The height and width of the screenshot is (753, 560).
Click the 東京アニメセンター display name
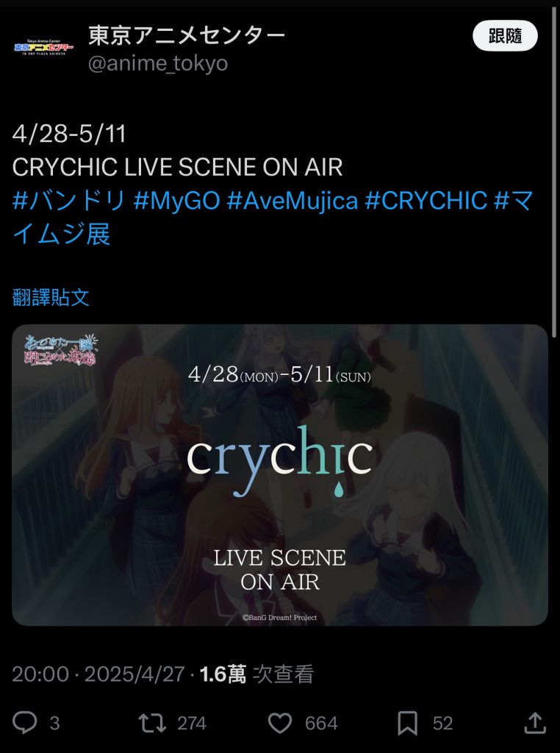coord(187,36)
